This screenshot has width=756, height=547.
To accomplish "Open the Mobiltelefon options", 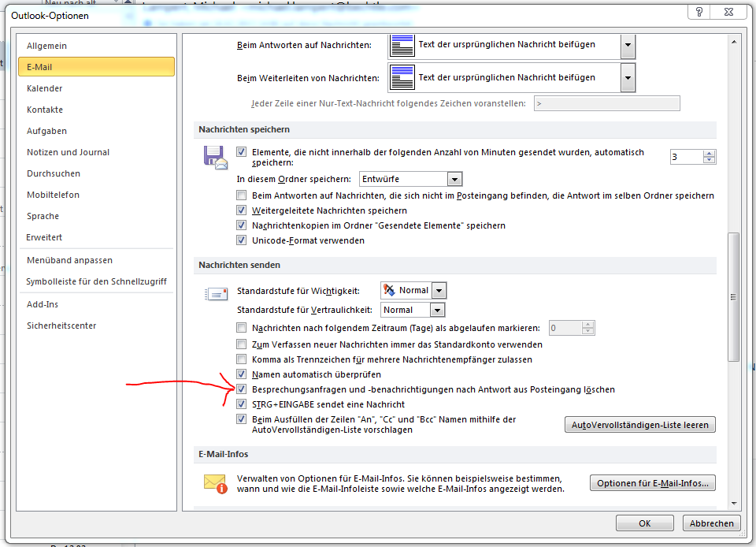I will tap(96, 195).
